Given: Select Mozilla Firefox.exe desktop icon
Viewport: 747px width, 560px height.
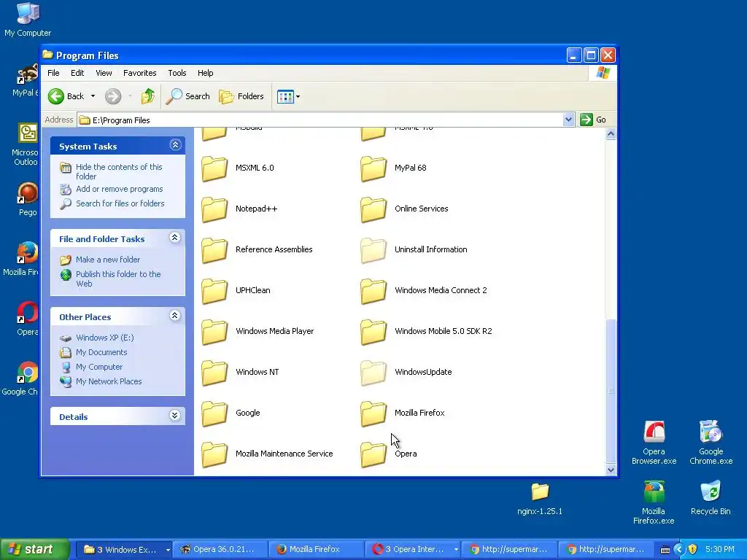Looking at the screenshot, I should click(654, 502).
